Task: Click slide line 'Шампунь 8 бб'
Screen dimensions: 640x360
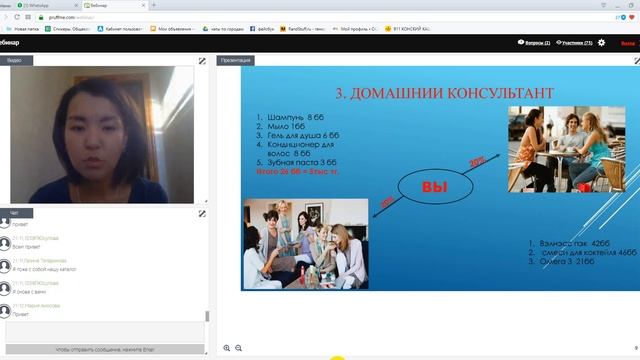Action: 290,117
